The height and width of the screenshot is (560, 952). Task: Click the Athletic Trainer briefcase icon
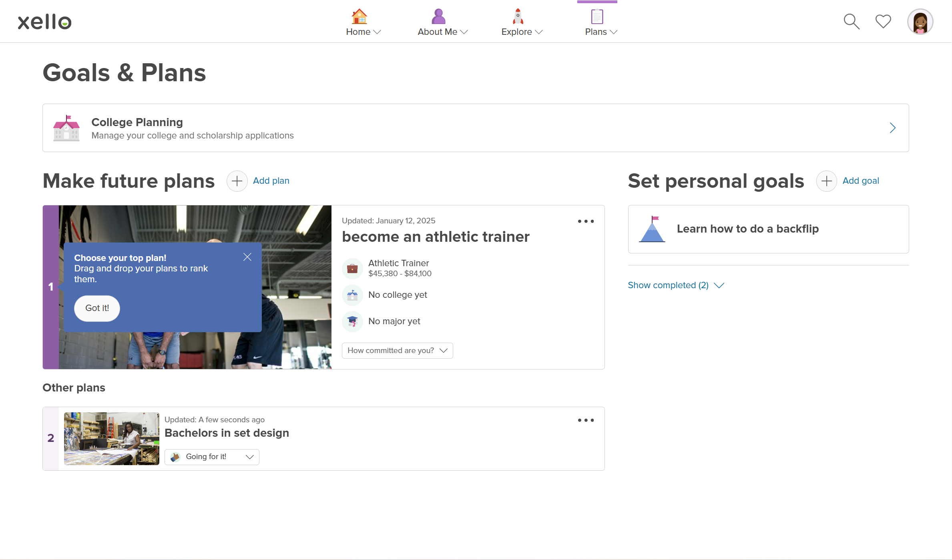[352, 268]
